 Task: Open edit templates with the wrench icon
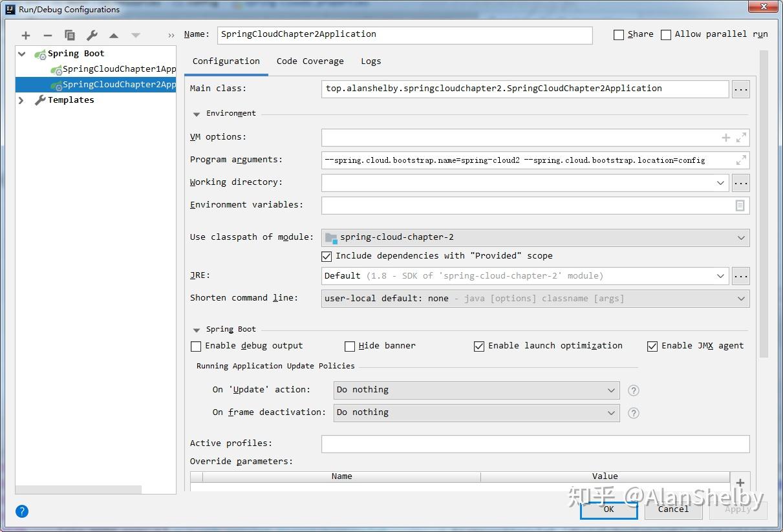point(92,35)
